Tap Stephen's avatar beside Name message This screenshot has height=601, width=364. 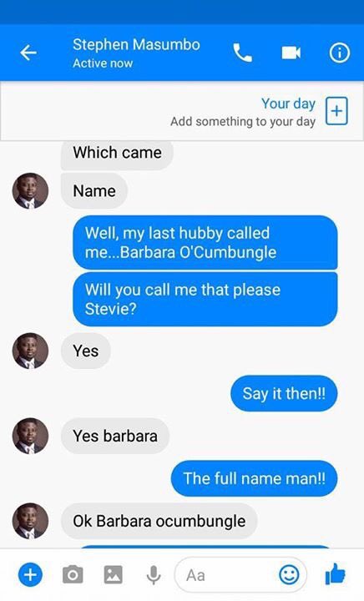coord(30,191)
